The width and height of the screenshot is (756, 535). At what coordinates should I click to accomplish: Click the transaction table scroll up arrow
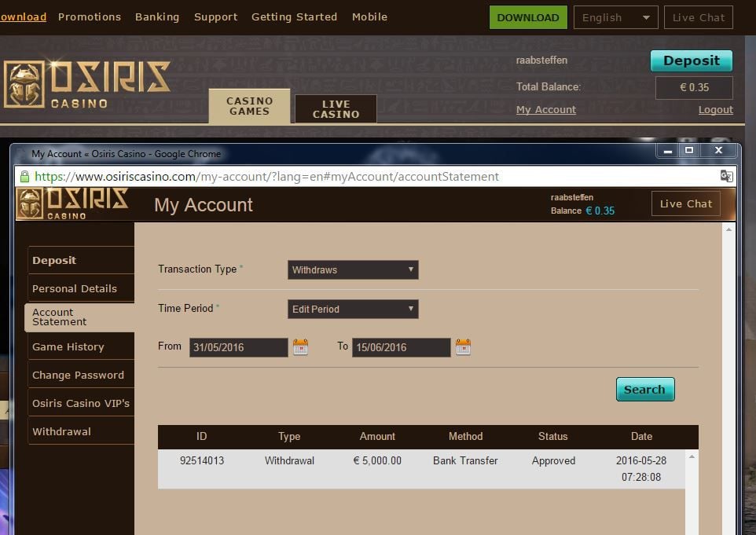tap(692, 456)
